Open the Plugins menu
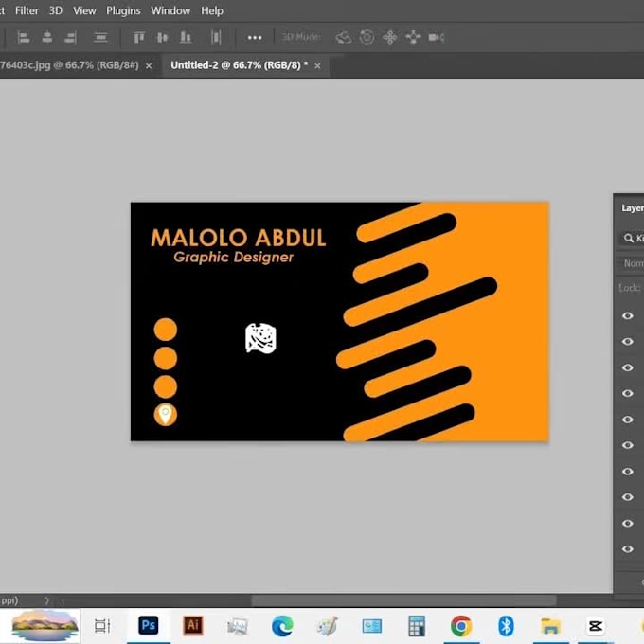Image resolution: width=644 pixels, height=644 pixels. [x=123, y=10]
